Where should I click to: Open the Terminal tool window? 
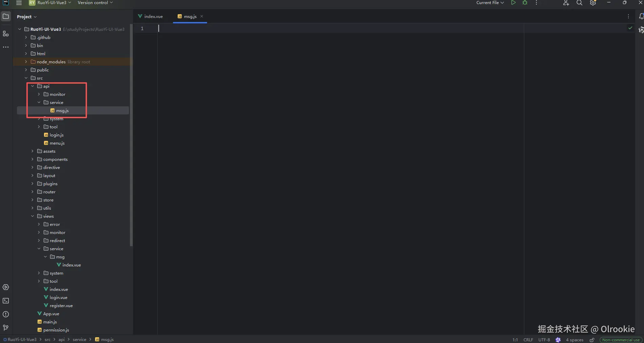click(6, 301)
